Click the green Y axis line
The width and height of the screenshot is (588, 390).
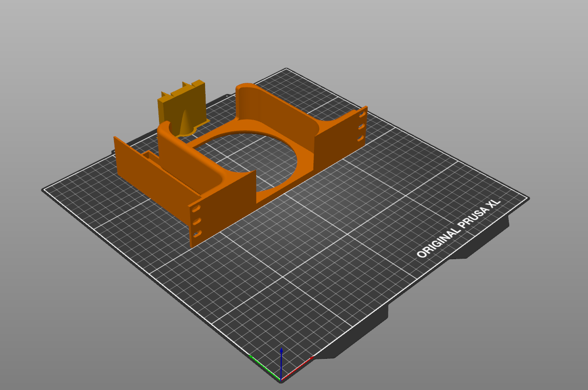coord(264,367)
